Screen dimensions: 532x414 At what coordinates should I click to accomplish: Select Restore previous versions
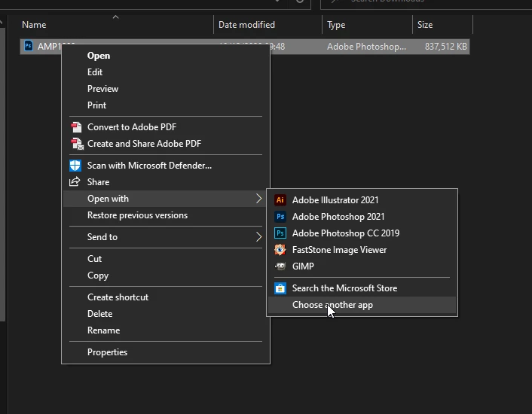pyautogui.click(x=166, y=215)
